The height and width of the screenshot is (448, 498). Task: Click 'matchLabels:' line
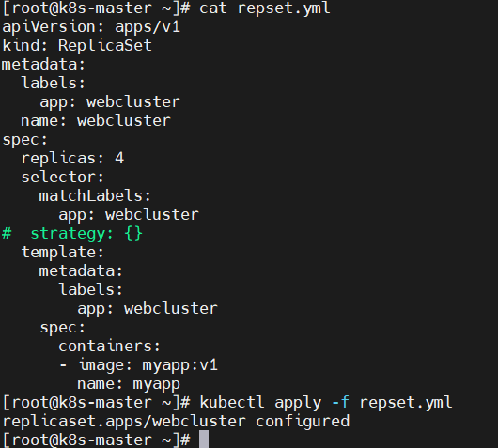pos(95,195)
